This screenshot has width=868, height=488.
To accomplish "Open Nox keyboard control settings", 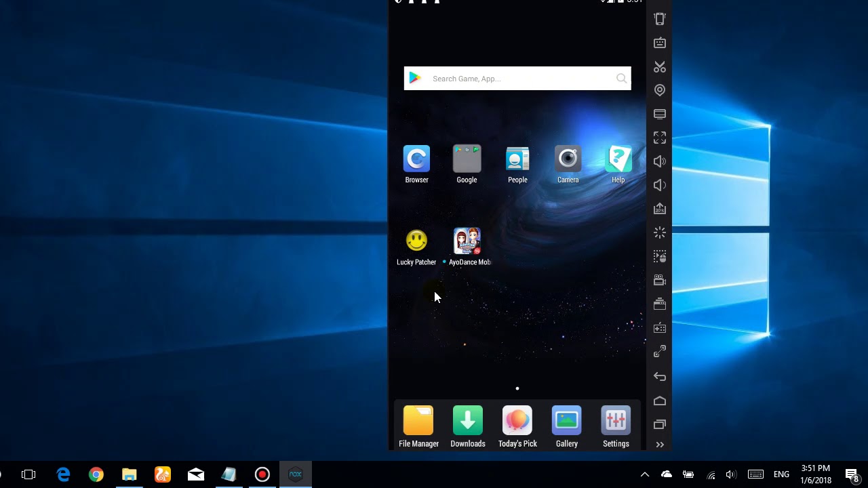I will [660, 43].
